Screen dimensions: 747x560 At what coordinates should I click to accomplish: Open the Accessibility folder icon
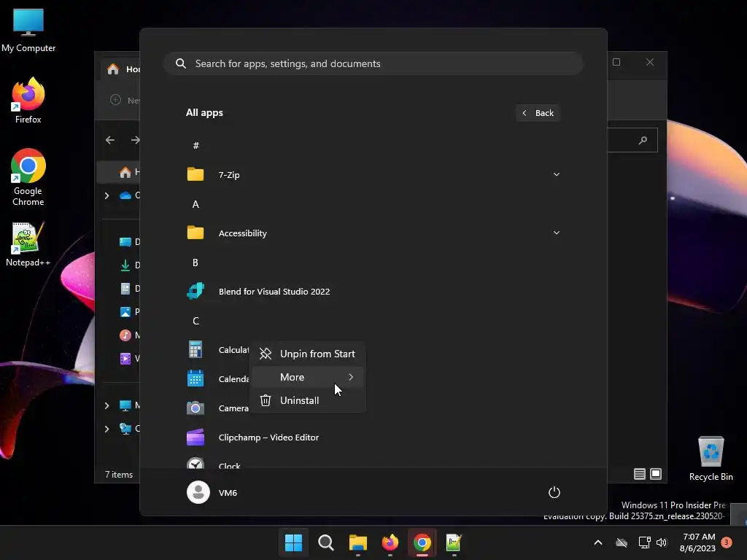(x=196, y=233)
